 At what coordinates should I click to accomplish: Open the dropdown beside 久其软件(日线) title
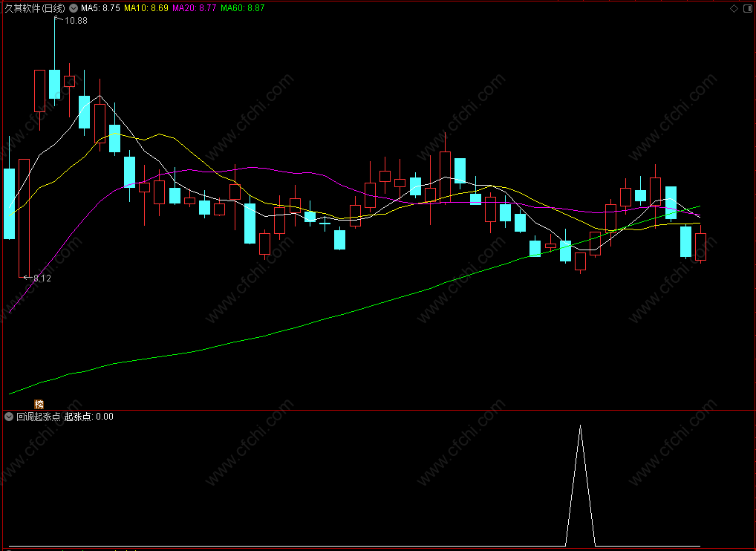coord(74,8)
